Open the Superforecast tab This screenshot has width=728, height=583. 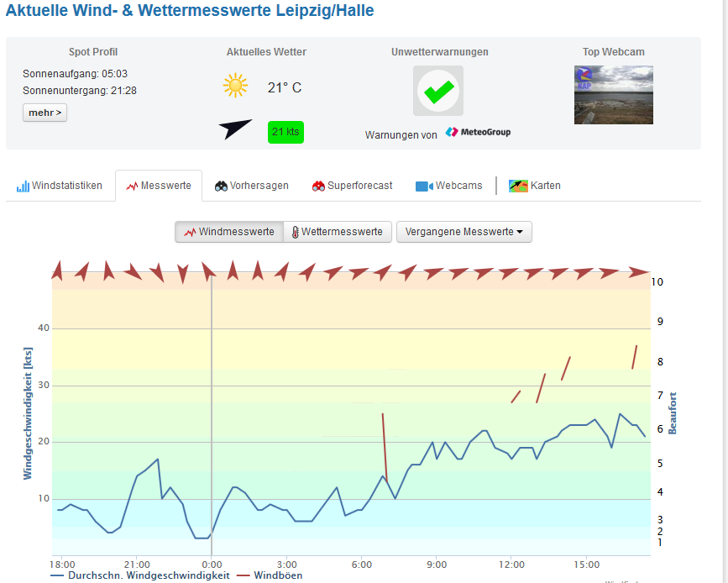pyautogui.click(x=352, y=186)
